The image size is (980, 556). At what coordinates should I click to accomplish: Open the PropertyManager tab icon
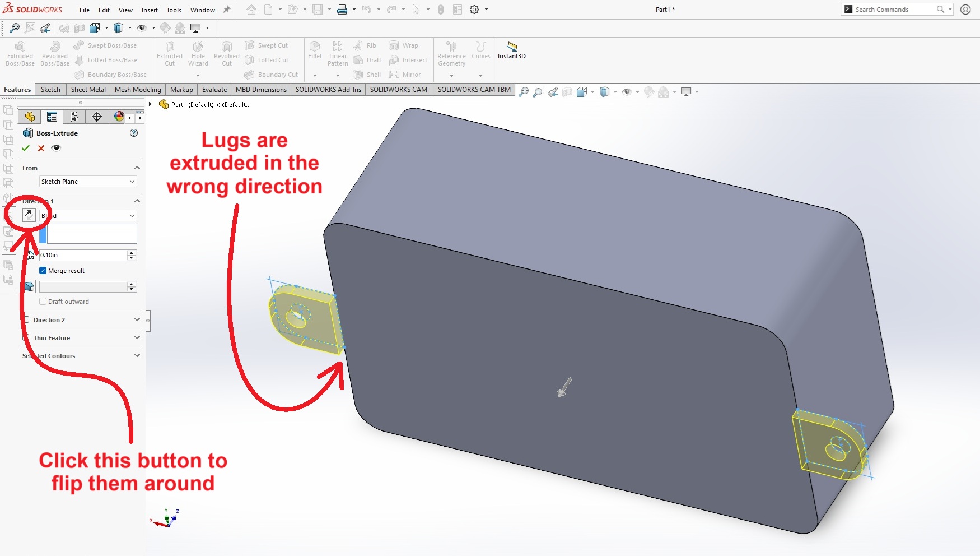click(x=52, y=117)
